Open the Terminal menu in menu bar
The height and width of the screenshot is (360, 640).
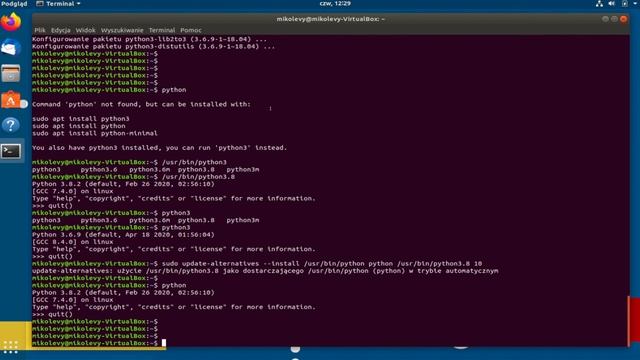(162, 30)
